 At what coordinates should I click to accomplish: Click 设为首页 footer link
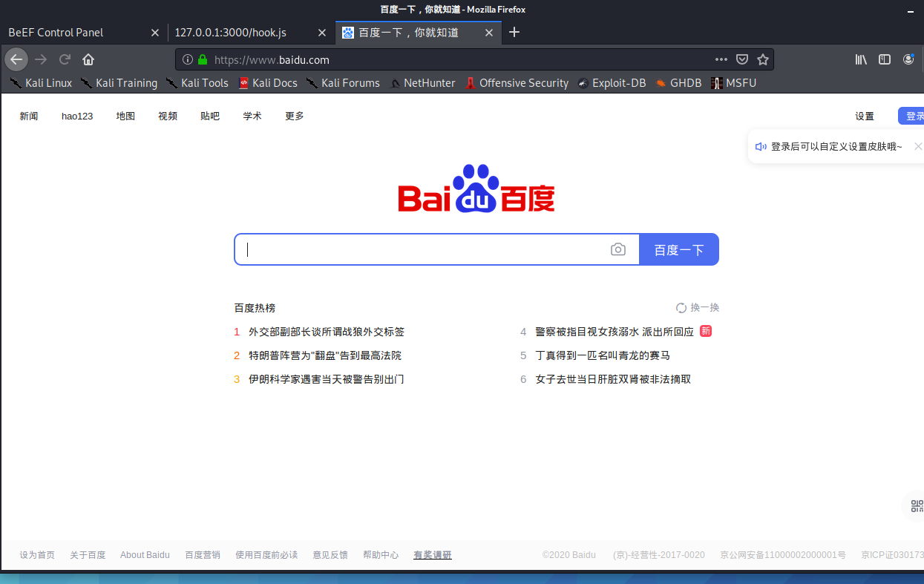37,555
